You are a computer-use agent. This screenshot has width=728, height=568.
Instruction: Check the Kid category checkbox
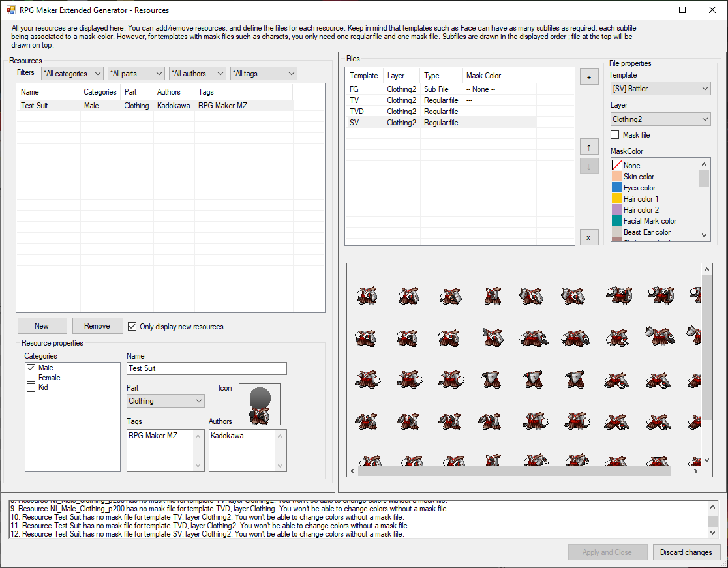point(31,387)
